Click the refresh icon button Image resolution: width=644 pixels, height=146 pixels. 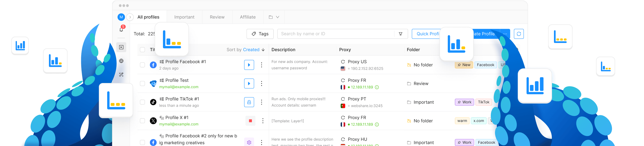[519, 34]
